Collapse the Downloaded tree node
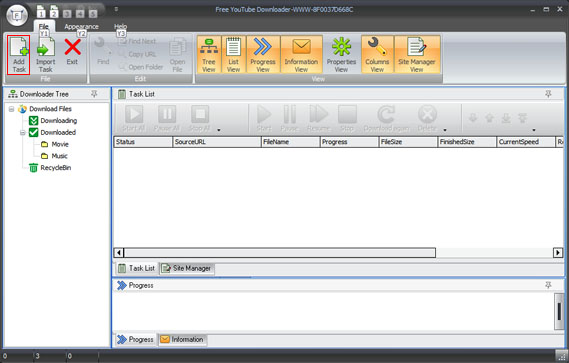 coord(22,132)
